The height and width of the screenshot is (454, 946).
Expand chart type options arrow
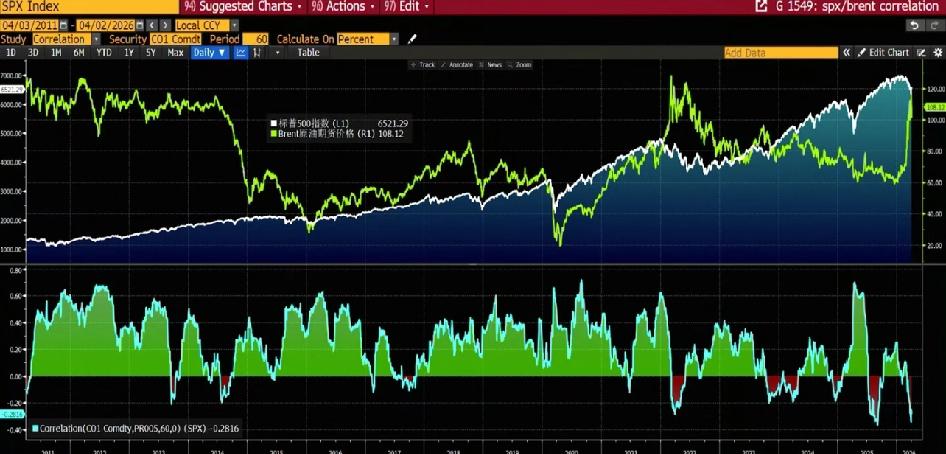click(278, 52)
